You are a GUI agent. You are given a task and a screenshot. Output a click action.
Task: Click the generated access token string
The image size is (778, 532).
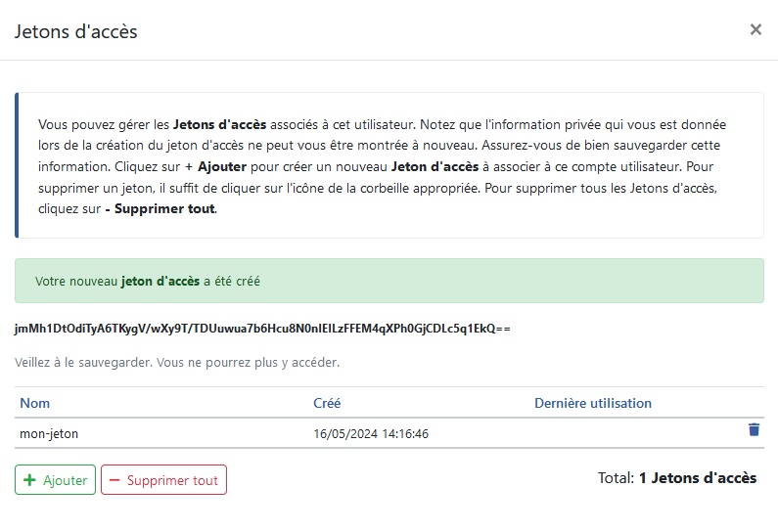pos(262,329)
